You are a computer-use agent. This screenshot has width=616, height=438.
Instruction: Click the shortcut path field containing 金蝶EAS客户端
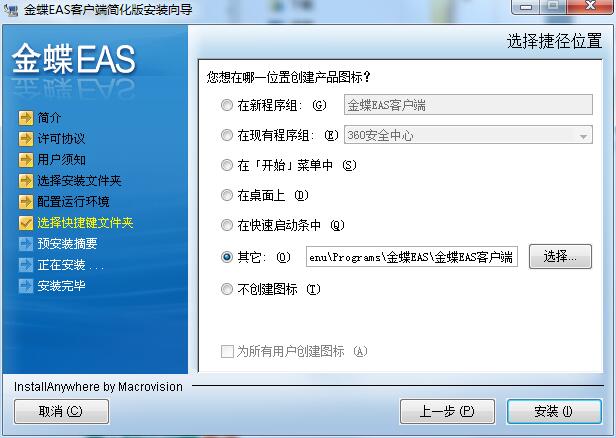coord(412,257)
